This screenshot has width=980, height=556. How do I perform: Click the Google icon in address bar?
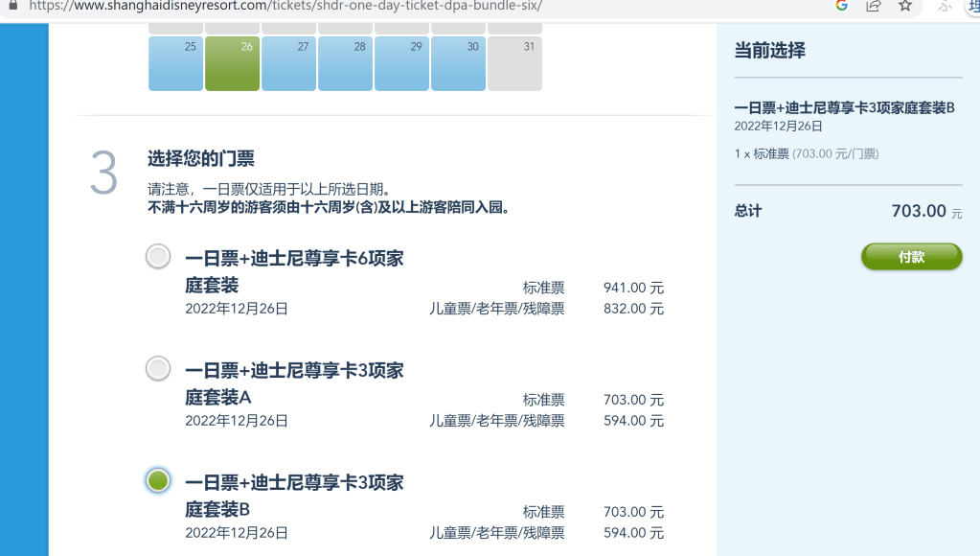842,6
